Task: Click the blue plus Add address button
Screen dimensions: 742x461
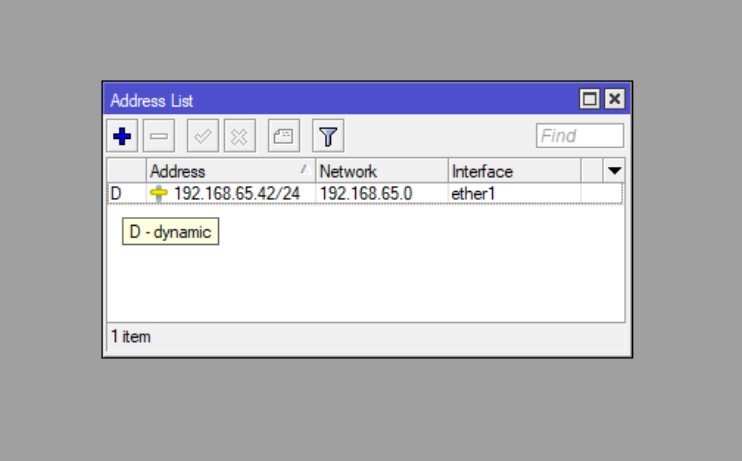Action: click(x=122, y=136)
